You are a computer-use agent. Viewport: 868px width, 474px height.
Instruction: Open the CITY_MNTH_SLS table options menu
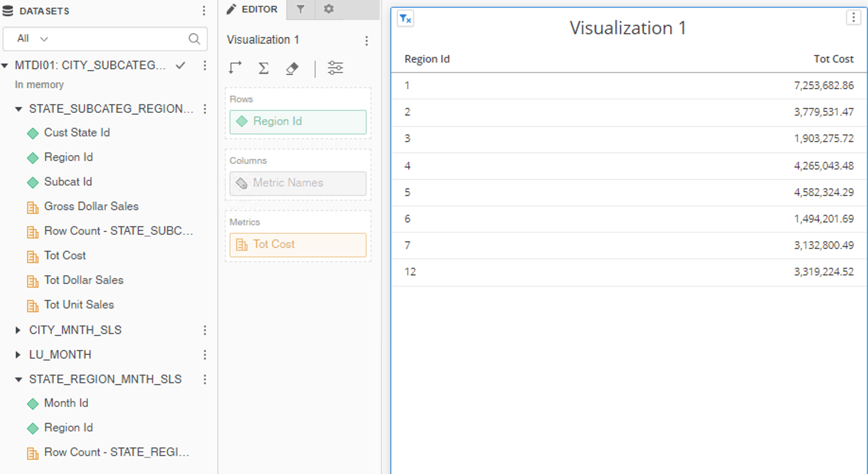(x=205, y=330)
